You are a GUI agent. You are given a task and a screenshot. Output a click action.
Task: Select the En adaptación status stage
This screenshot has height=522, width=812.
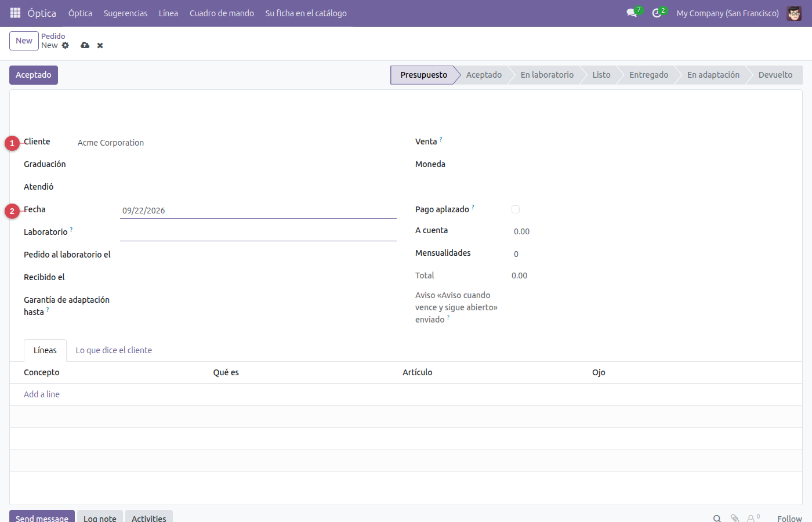713,75
